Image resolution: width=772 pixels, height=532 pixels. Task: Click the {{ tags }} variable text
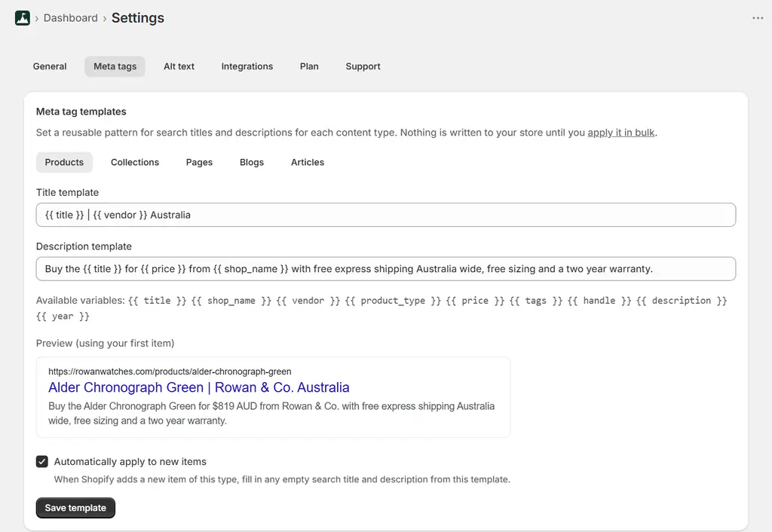[x=535, y=301]
